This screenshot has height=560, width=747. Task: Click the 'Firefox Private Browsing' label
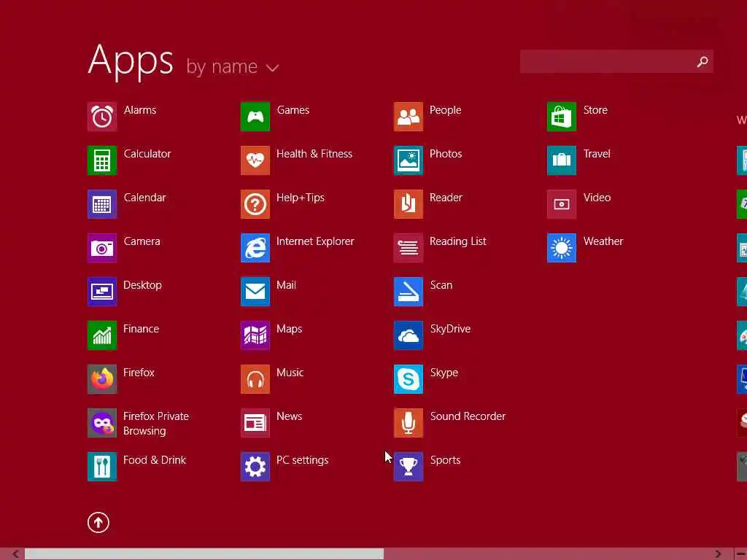tap(156, 424)
